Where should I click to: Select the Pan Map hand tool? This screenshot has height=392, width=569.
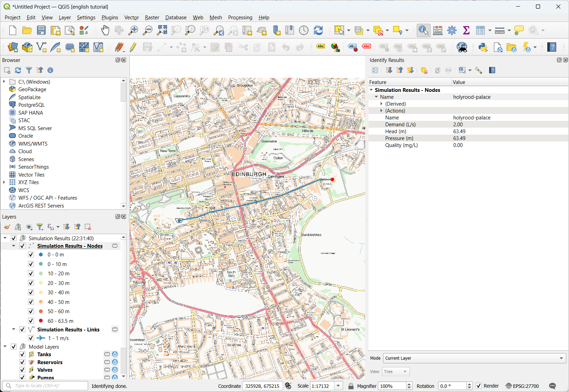point(105,30)
